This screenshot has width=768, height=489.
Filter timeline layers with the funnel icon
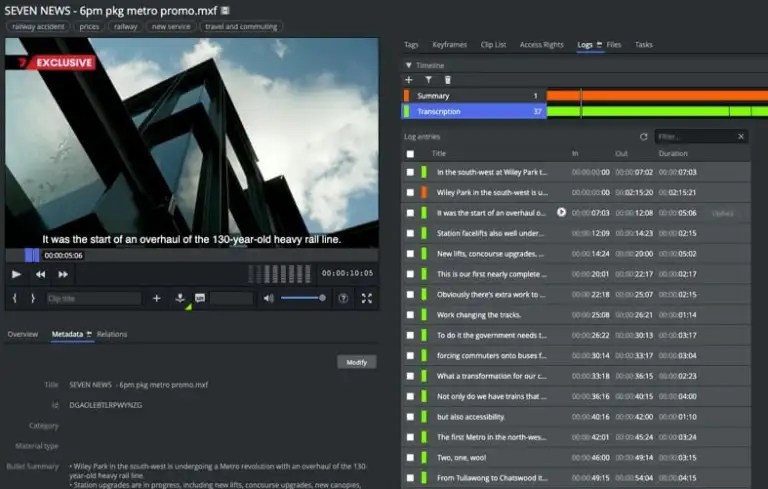point(428,79)
